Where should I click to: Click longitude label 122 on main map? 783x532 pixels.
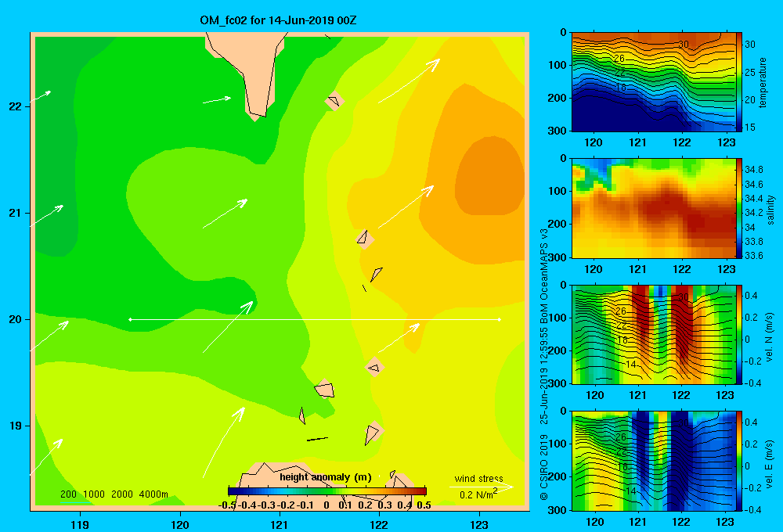[x=379, y=524]
